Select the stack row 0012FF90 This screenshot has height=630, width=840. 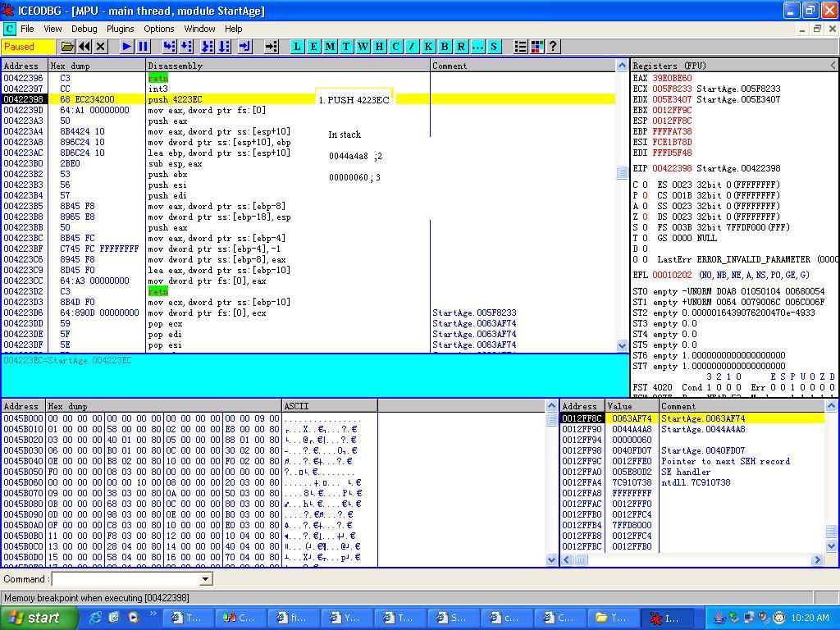pyautogui.click(x=692, y=429)
